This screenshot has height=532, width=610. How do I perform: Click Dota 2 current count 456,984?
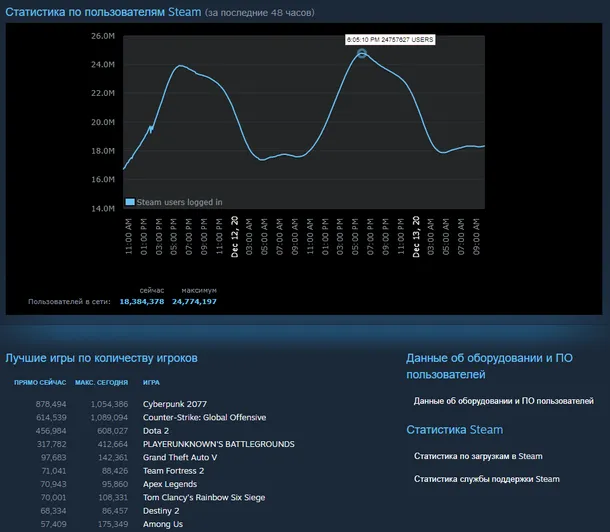click(51, 431)
